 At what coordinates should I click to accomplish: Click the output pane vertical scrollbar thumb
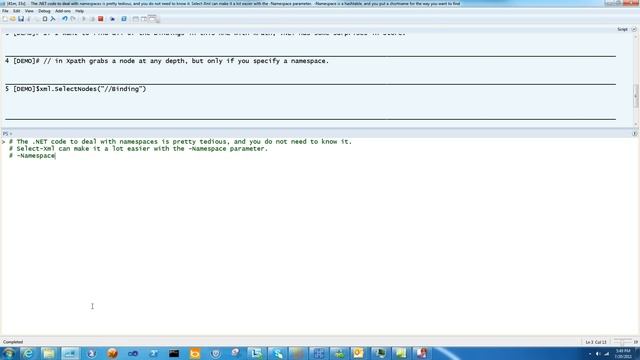click(636, 96)
